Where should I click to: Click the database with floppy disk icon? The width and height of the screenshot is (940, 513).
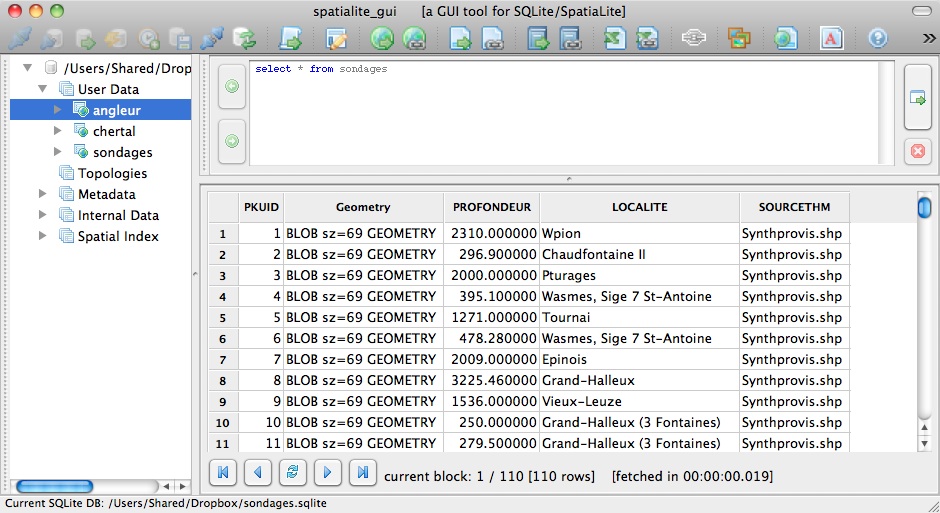180,39
